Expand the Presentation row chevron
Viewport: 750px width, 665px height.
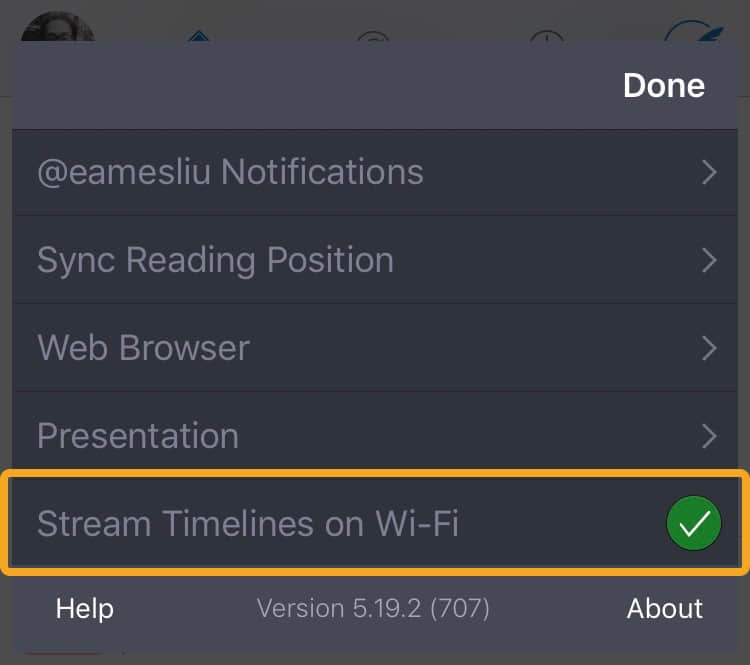click(709, 436)
